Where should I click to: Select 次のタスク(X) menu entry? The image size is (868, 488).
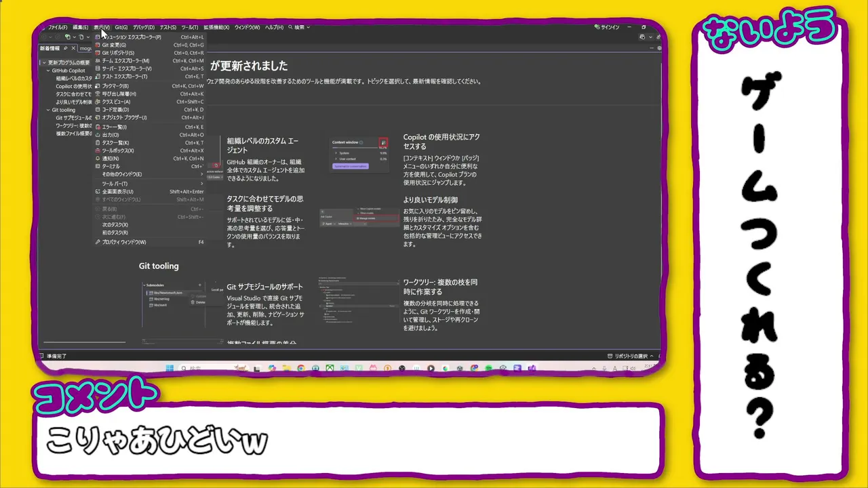[x=149, y=225]
